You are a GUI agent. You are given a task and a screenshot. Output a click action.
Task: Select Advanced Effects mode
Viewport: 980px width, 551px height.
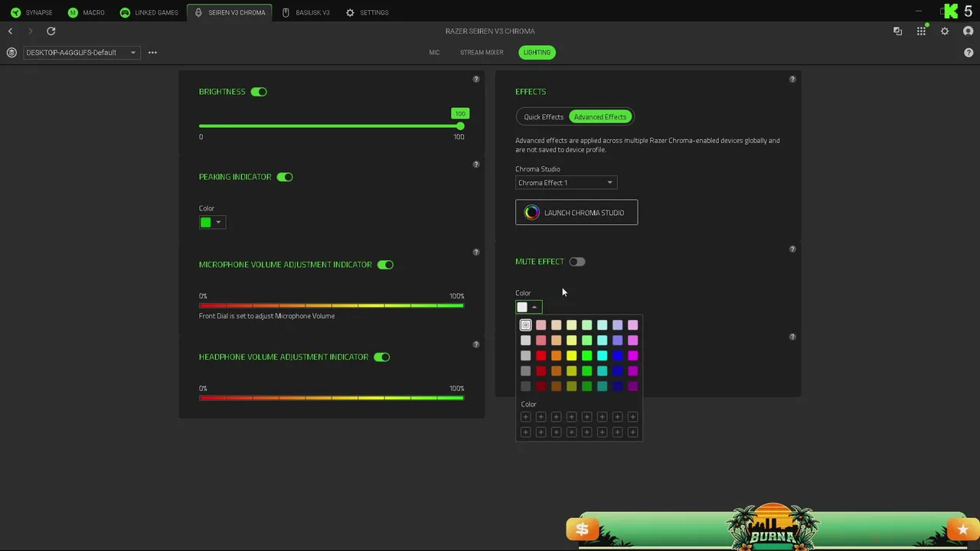[x=600, y=117]
